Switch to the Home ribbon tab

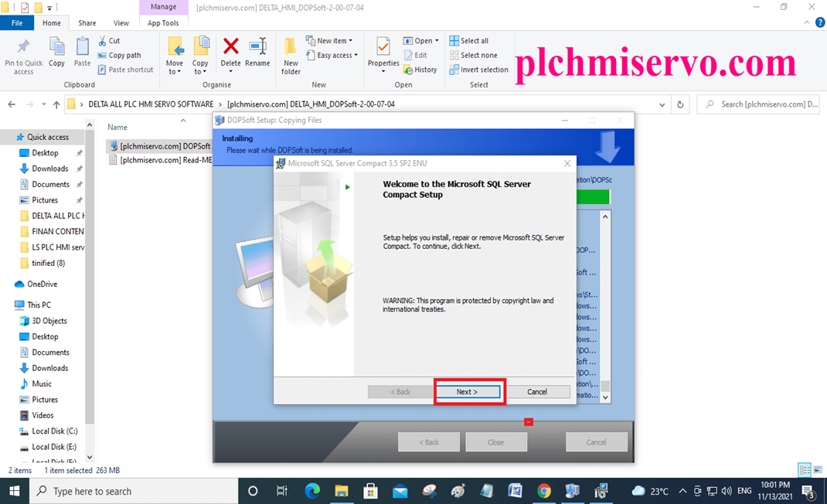(x=52, y=22)
